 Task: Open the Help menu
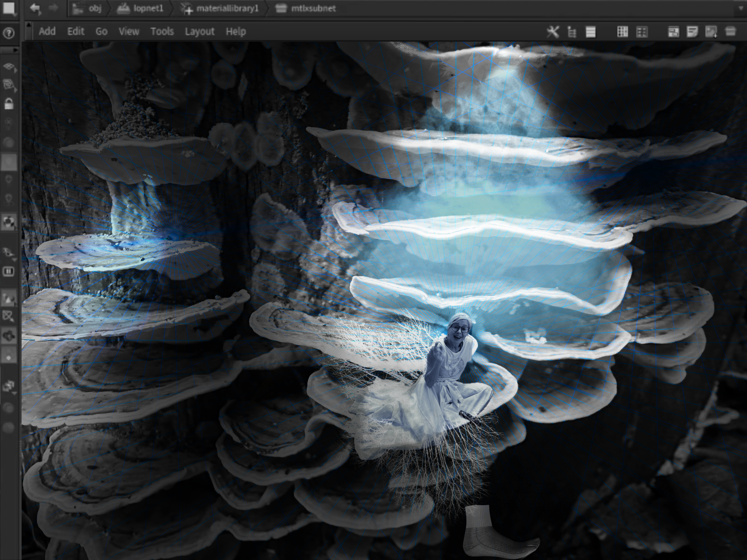click(236, 32)
